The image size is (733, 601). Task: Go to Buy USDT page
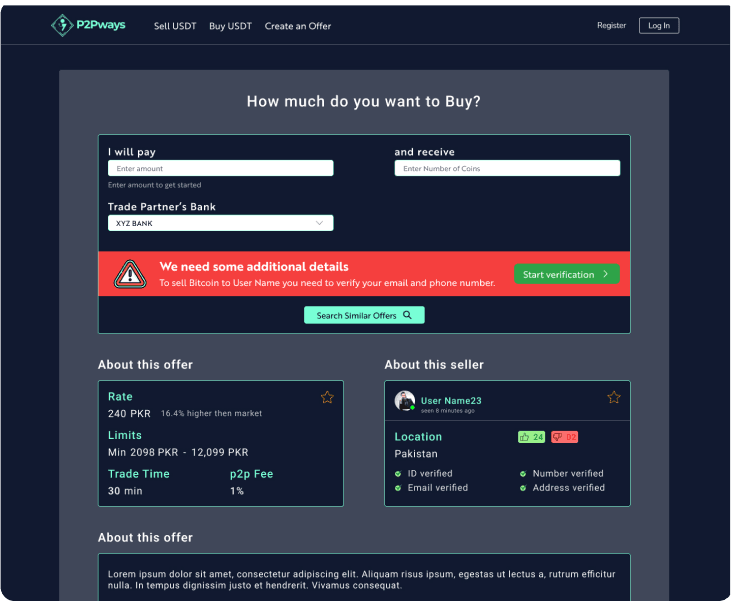point(230,26)
